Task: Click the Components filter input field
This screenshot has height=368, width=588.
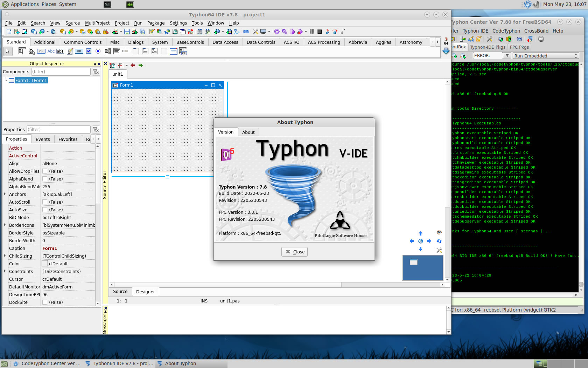Action: point(61,72)
